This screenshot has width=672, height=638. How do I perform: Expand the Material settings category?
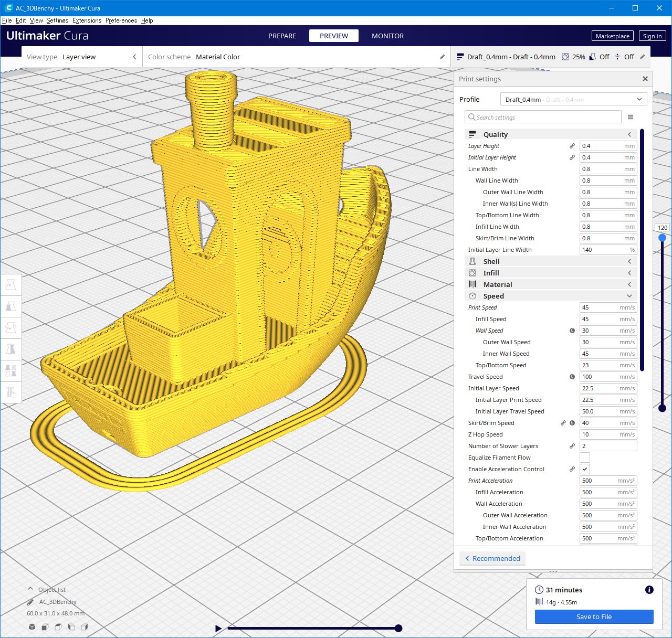pyautogui.click(x=551, y=284)
